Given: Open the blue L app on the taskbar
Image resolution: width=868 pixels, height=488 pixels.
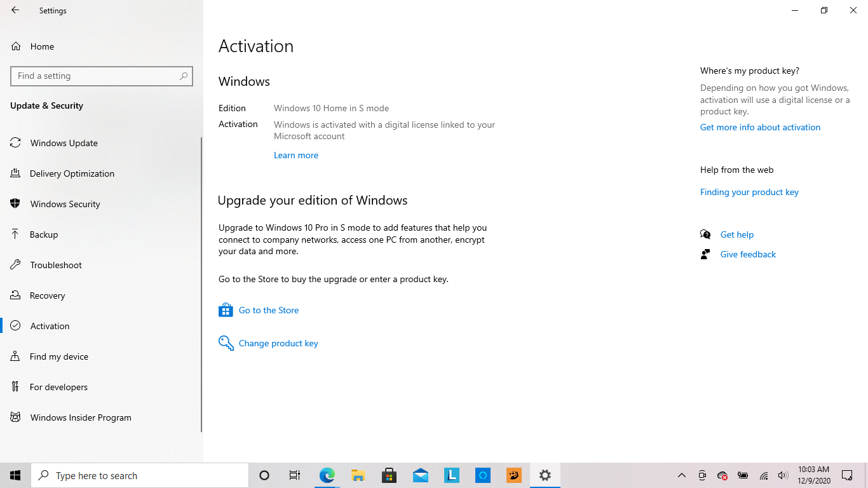Looking at the screenshot, I should [451, 475].
